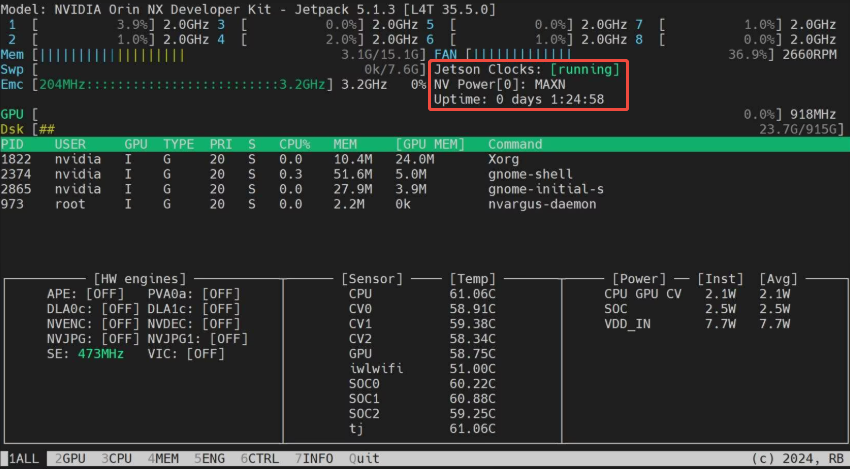This screenshot has height=469, width=850.
Task: Click the [HW engines] panel title
Action: 140,279
